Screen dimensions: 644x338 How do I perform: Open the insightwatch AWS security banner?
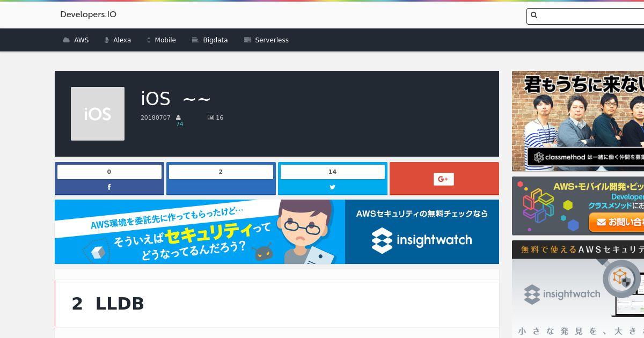(x=277, y=232)
